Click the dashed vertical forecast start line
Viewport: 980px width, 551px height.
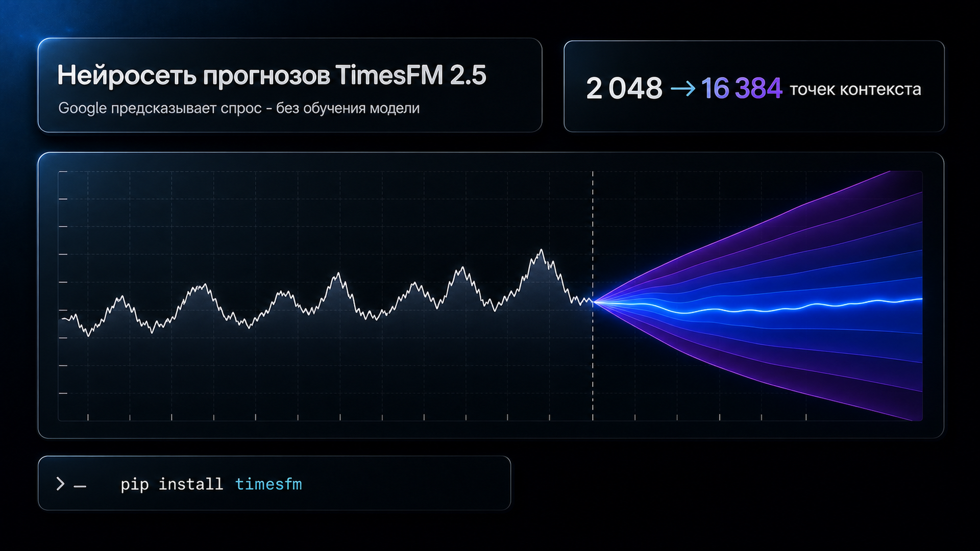coord(593,296)
